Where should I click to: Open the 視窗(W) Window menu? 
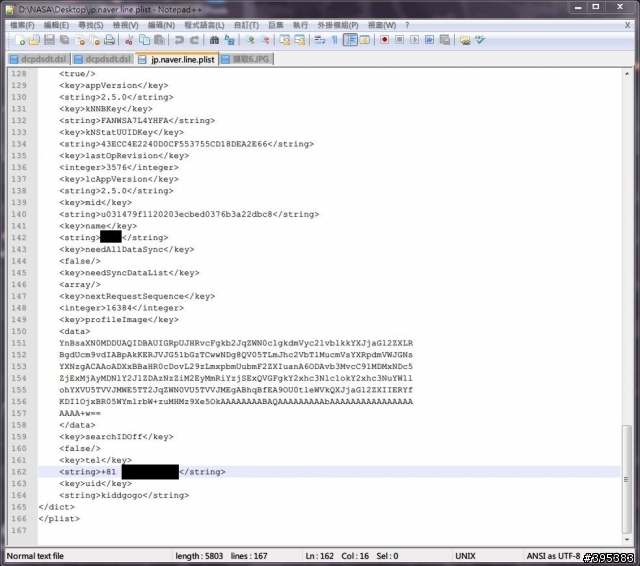click(x=382, y=25)
